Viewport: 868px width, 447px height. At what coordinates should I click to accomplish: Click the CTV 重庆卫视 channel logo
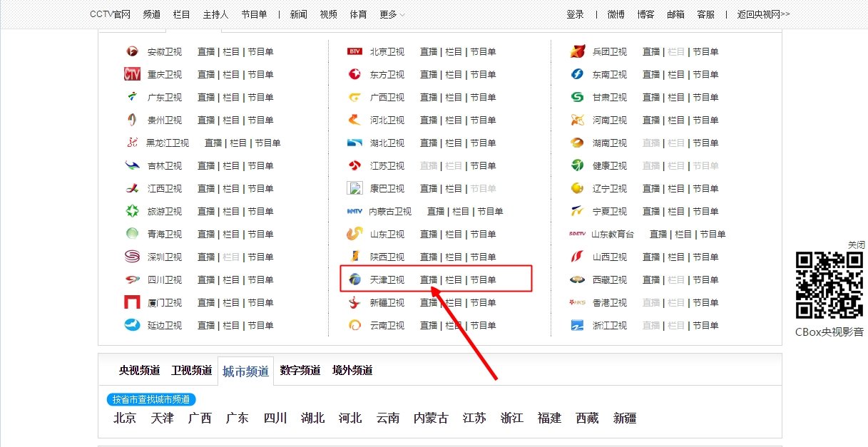point(132,74)
